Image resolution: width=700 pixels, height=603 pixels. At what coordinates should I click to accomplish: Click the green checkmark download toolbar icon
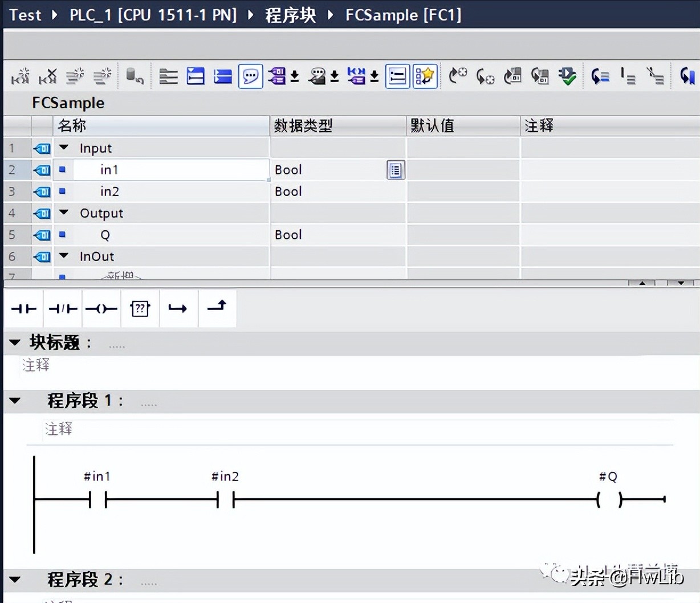tap(567, 76)
